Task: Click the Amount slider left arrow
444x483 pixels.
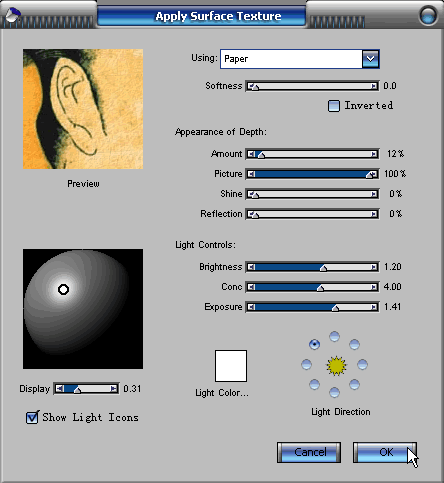Action: click(251, 154)
